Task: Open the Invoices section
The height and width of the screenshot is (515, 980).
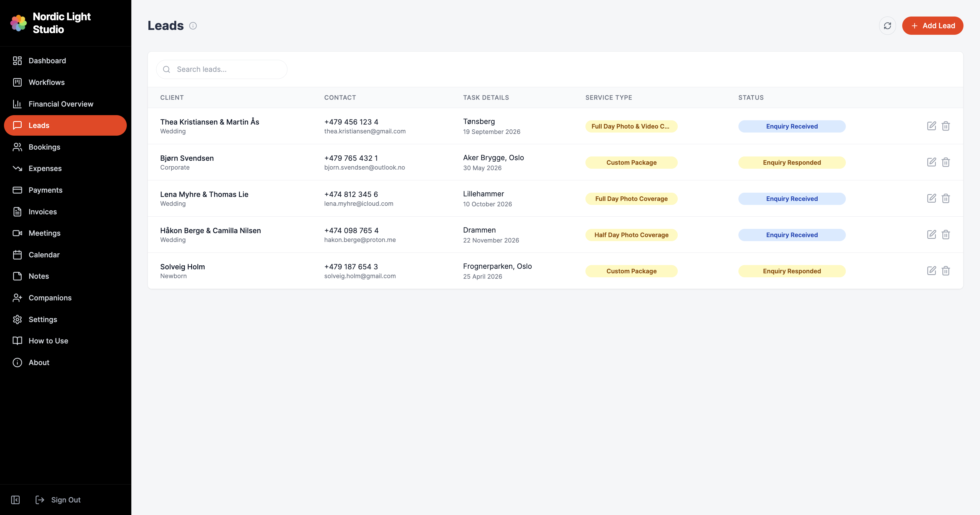Action: (43, 212)
